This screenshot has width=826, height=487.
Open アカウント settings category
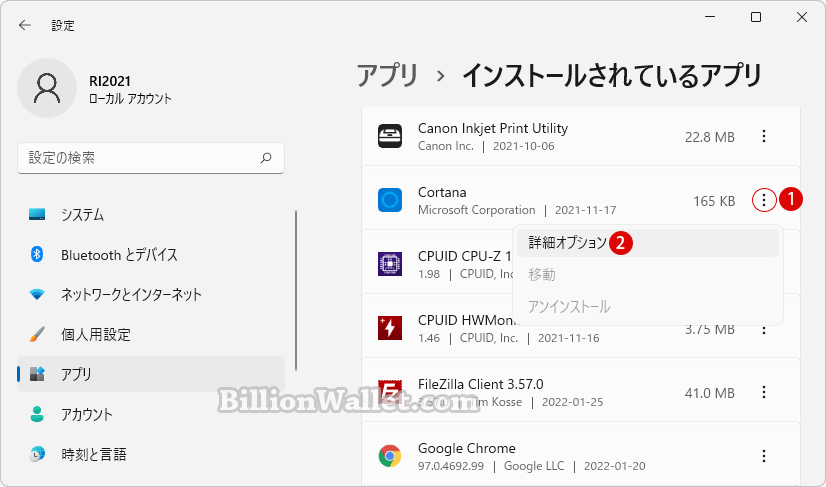[151, 414]
